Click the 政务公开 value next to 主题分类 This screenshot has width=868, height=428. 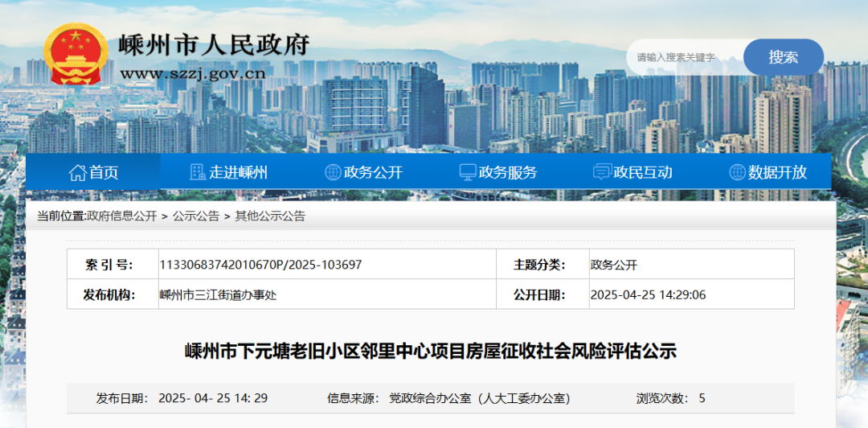tap(613, 265)
